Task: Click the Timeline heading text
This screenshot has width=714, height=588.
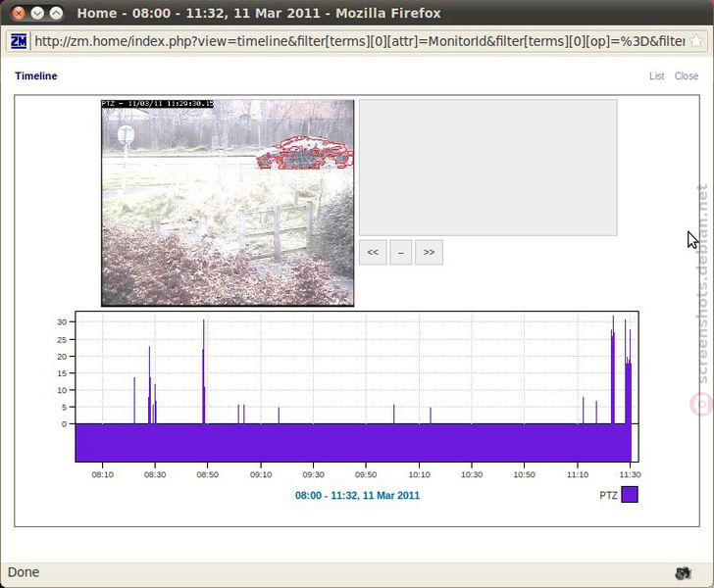Action: [36, 76]
